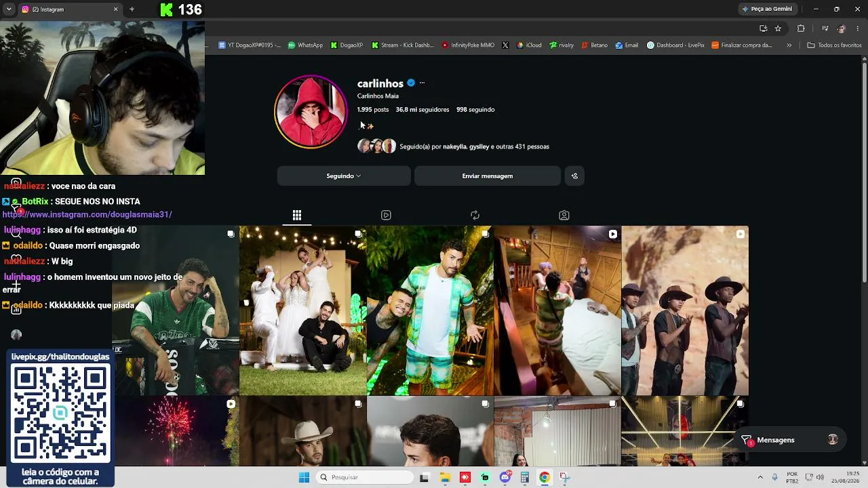Image resolution: width=868 pixels, height=488 pixels.
Task: Open the green app icon on taskbar
Action: 485,477
